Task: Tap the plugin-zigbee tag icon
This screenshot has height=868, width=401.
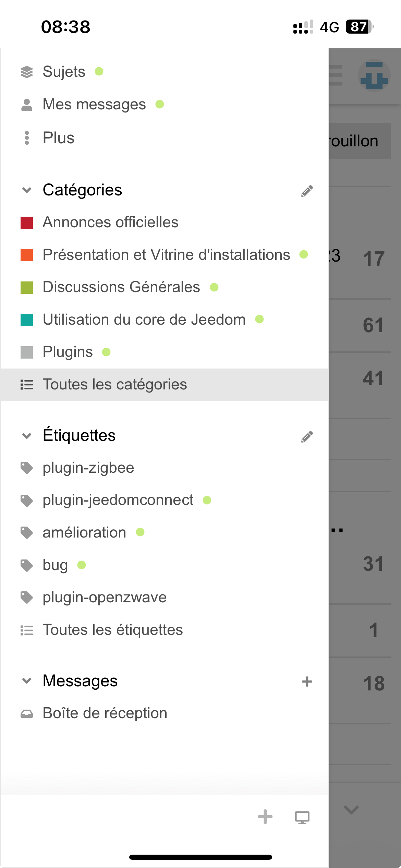Action: [x=27, y=468]
